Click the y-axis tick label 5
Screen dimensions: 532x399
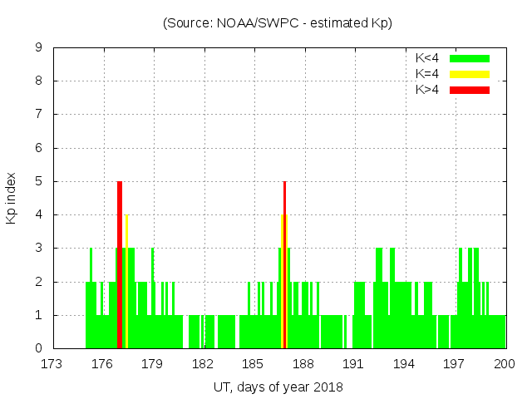tap(38, 181)
